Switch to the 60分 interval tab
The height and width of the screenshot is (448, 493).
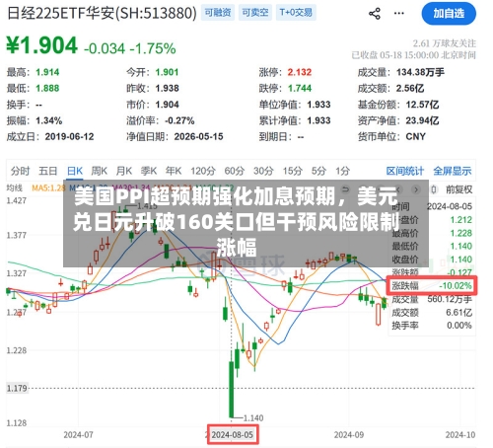[235, 171]
